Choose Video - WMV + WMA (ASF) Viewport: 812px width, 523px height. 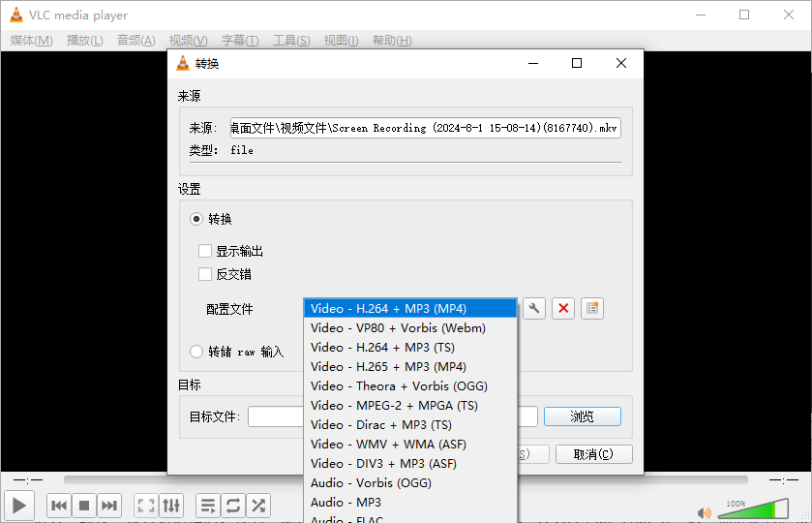[410, 444]
